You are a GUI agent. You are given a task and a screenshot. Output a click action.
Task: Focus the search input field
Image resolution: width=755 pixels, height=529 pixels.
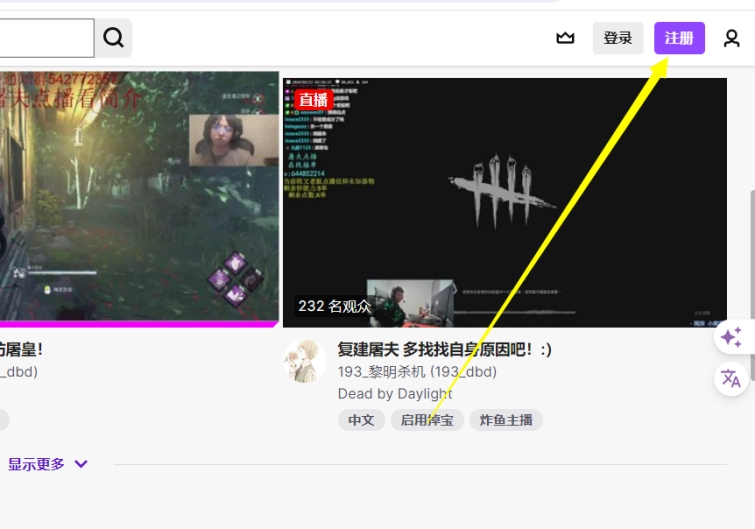47,38
